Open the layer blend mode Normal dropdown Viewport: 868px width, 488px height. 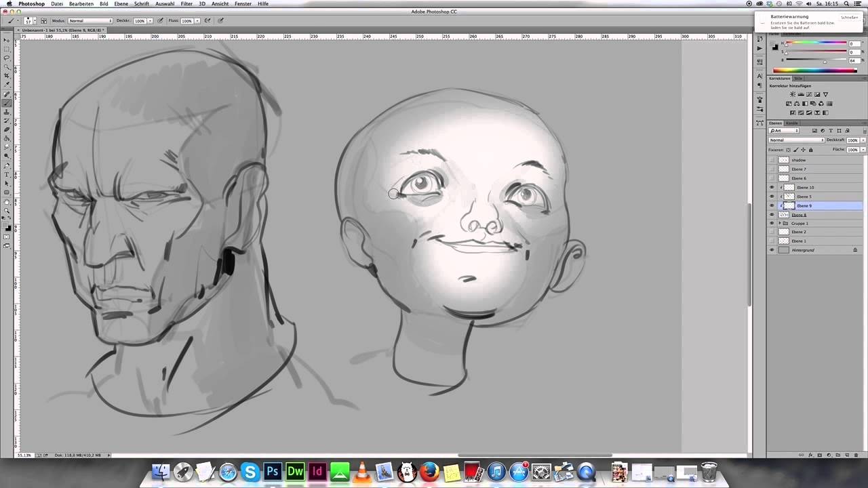click(796, 140)
